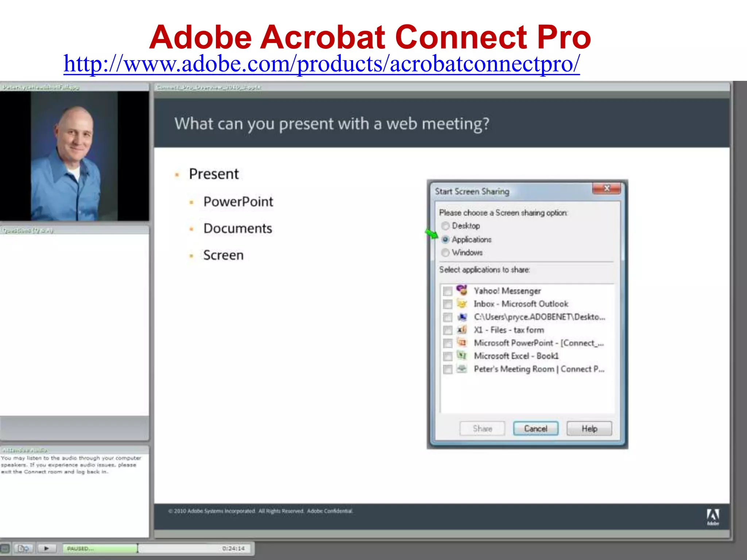The width and height of the screenshot is (747, 560).
Task: Click the Yahoo! Messenger smiley icon
Action: [462, 290]
